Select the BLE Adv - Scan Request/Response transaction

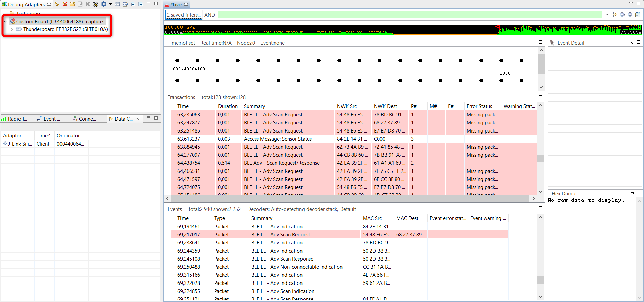[354, 163]
